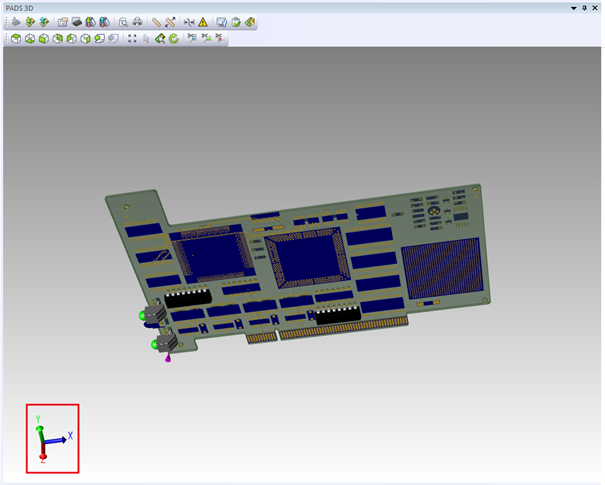
Task: Select the cube view with green right face
Action: [85, 39]
